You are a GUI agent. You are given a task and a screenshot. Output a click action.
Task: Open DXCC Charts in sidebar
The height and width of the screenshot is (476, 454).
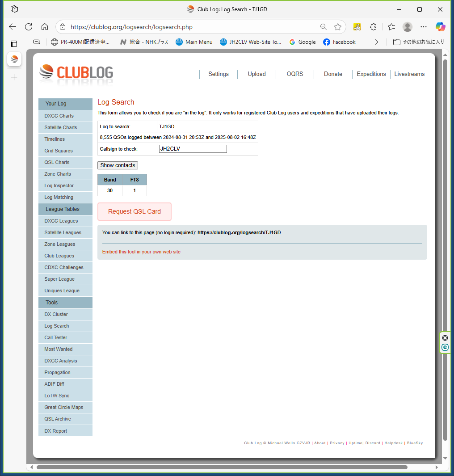pyautogui.click(x=65, y=116)
